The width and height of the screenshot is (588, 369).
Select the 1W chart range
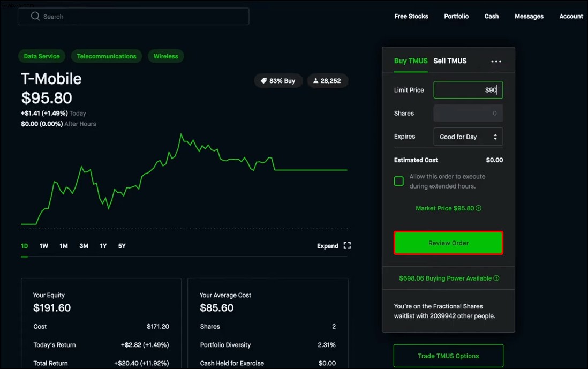[x=43, y=246]
